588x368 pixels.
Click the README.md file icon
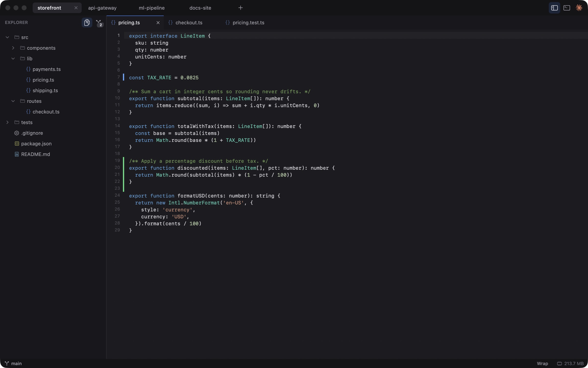pyautogui.click(x=17, y=154)
